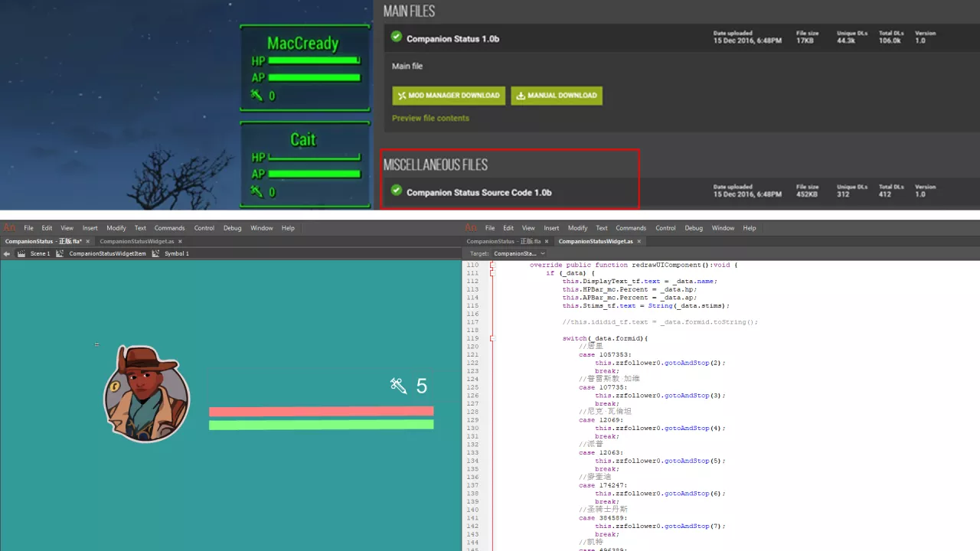Click the CompanionStatusWidgetItem symbol icon
The width and height of the screenshot is (980, 551).
click(x=60, y=253)
